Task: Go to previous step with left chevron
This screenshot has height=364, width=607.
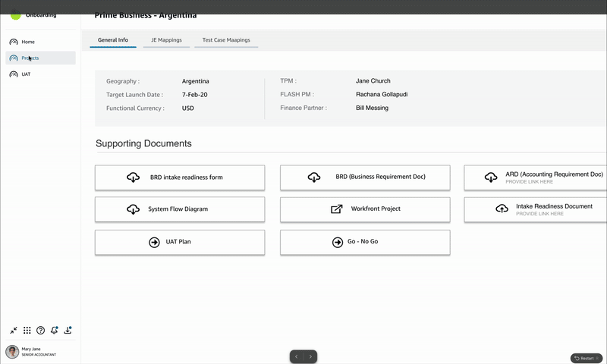Action: coord(297,356)
